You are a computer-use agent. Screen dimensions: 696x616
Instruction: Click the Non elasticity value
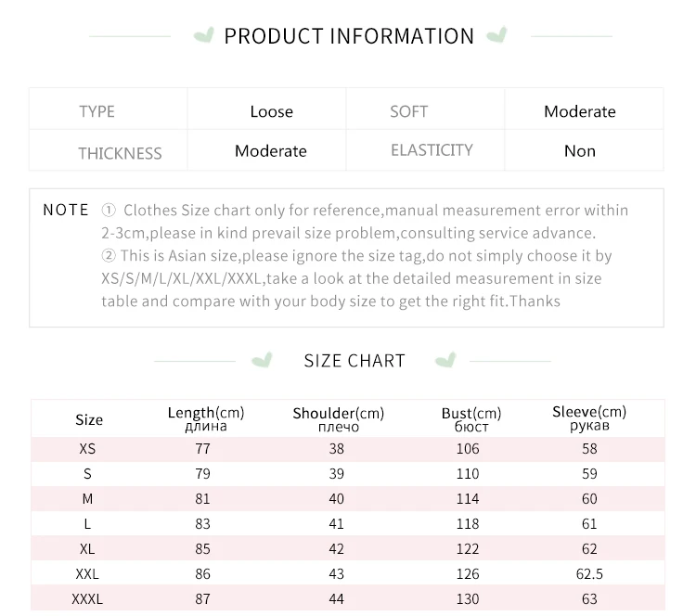coord(580,151)
